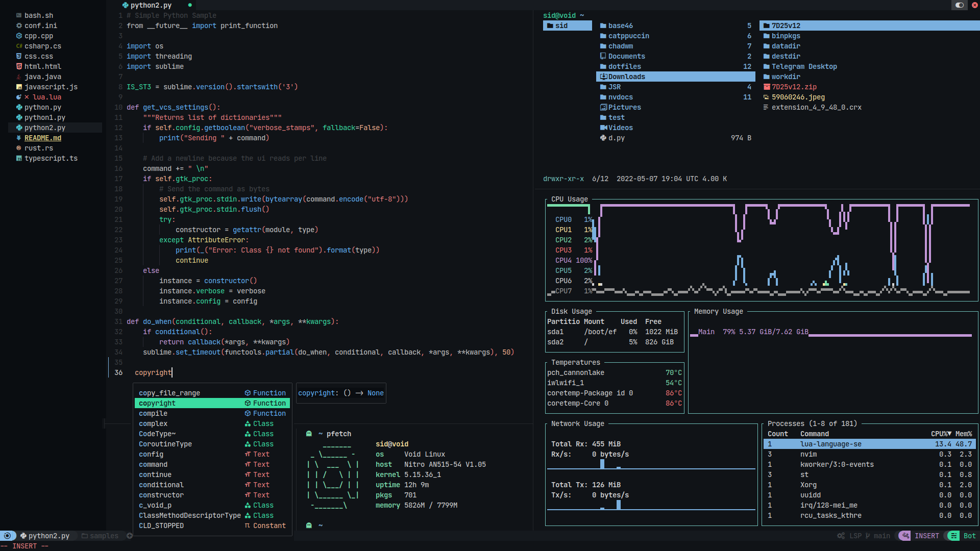The image size is (980, 551).
Task: Select the lua-language-se process row
Action: (x=830, y=444)
